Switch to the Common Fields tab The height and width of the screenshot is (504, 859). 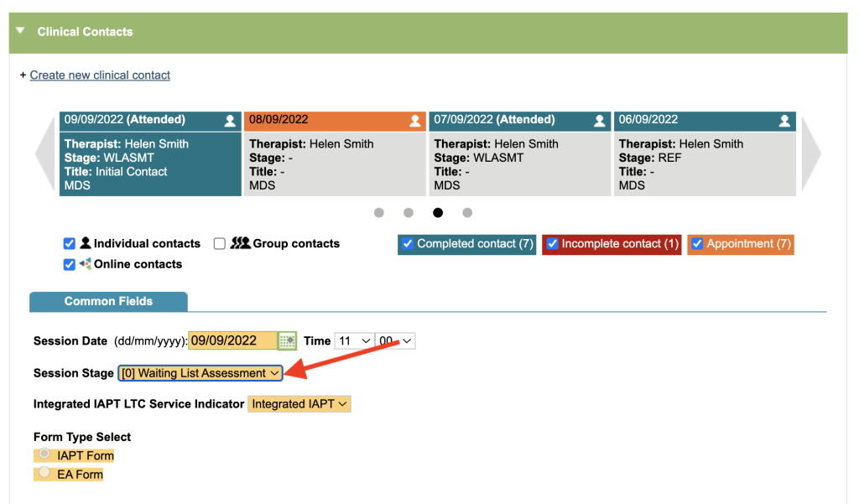108,301
